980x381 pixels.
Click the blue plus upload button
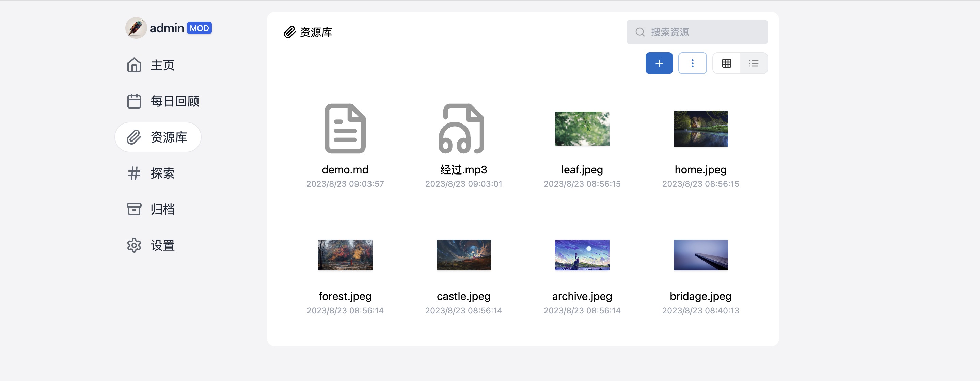(x=659, y=63)
